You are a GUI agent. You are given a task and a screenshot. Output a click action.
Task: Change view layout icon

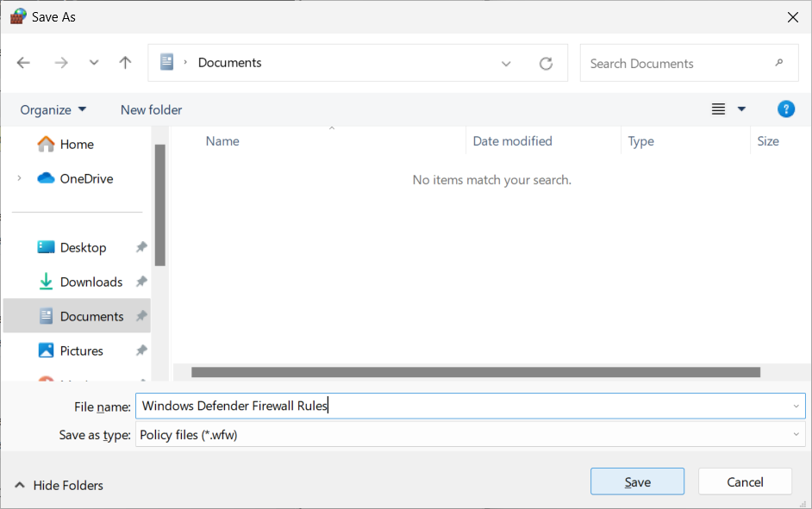point(718,109)
